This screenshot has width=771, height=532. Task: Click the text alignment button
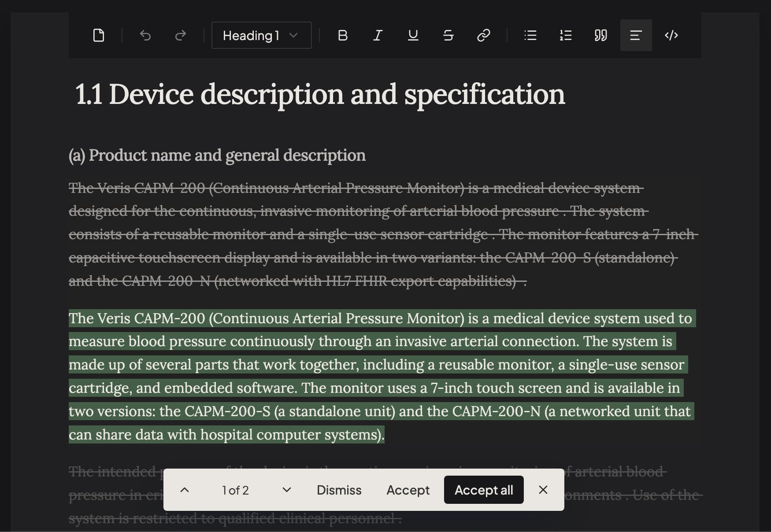(x=636, y=35)
